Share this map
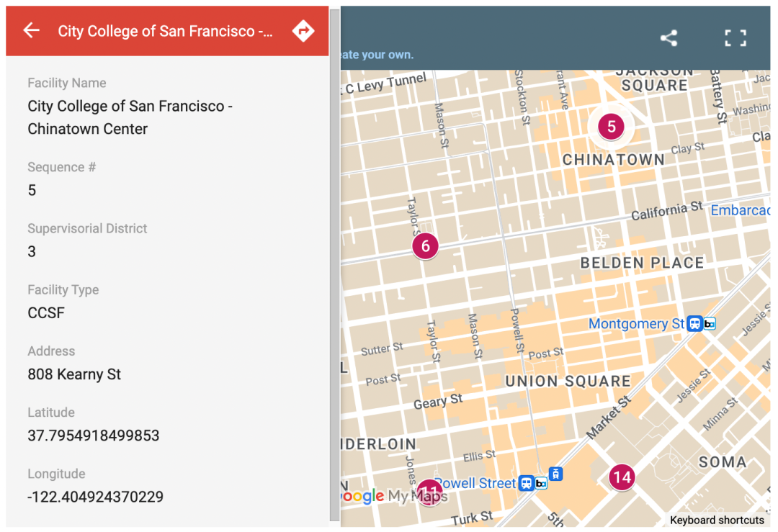The height and width of the screenshot is (532, 778). (x=669, y=38)
